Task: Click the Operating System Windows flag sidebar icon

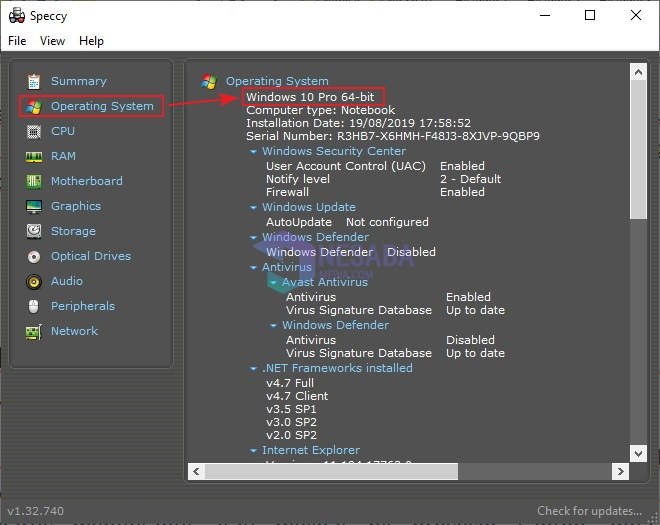Action: (34, 107)
